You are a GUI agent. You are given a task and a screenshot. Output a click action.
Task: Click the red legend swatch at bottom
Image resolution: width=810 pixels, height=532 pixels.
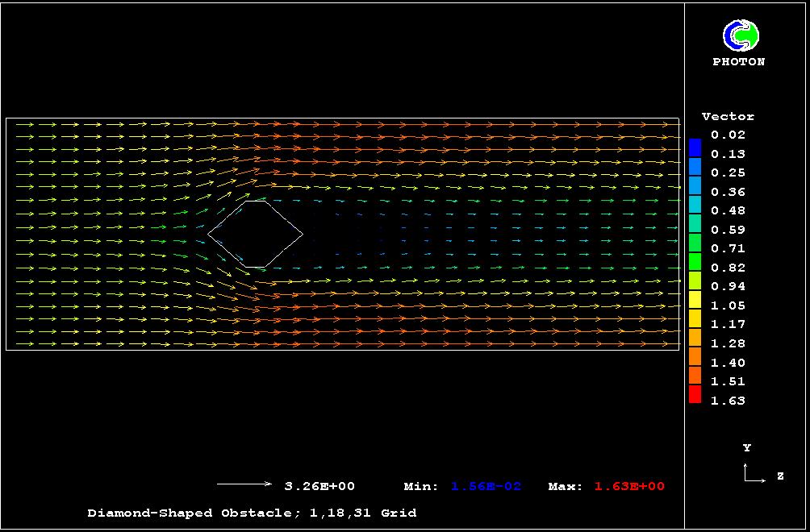click(695, 394)
